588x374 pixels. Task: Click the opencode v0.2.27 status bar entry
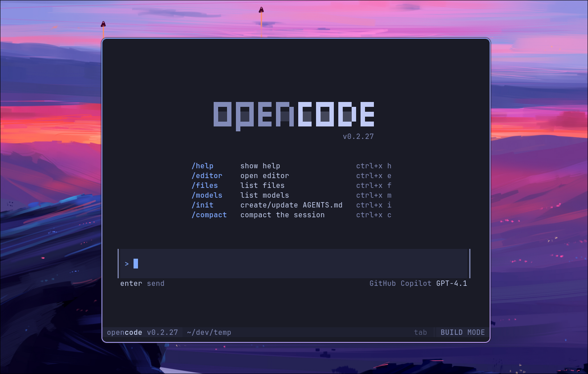142,333
